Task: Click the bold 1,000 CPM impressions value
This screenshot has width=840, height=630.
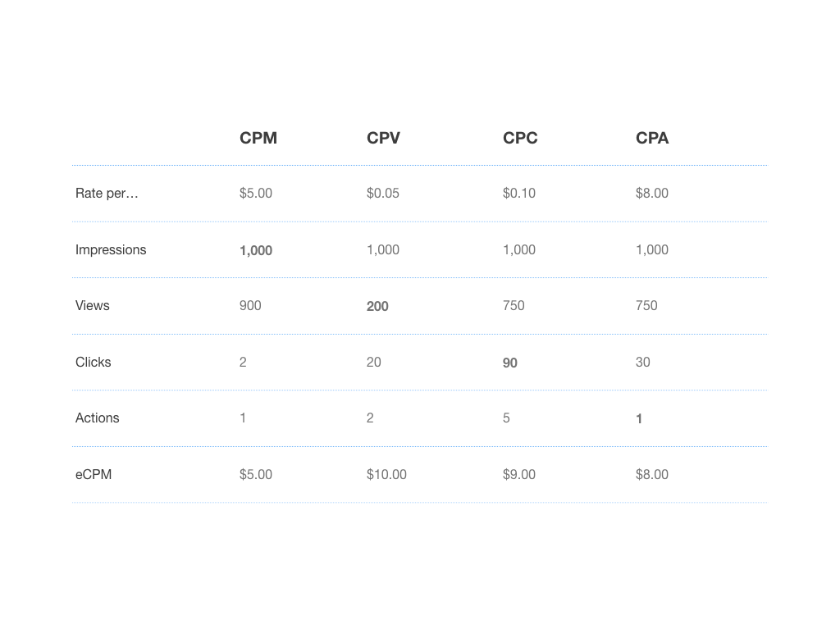Action: [256, 250]
